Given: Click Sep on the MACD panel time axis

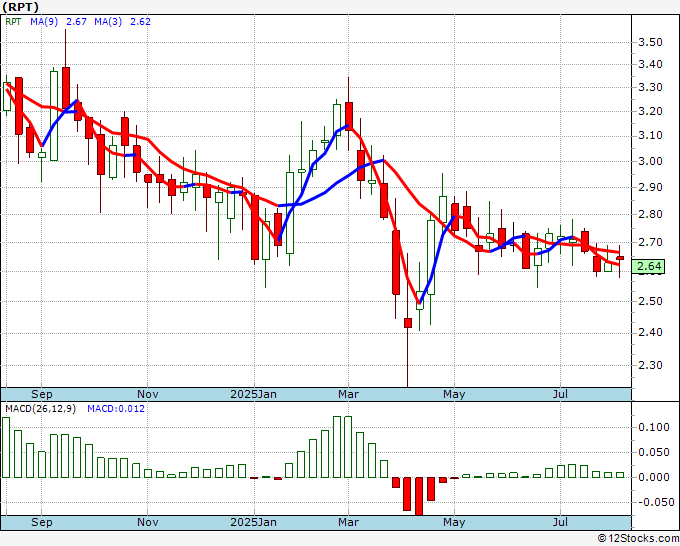Looking at the screenshot, I should [x=42, y=522].
